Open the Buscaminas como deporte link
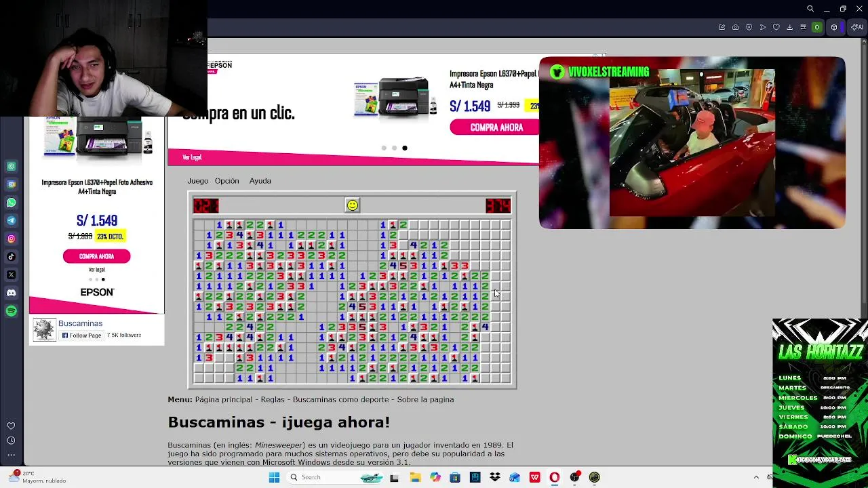Screen dimensions: 868x488 pyautogui.click(x=341, y=399)
